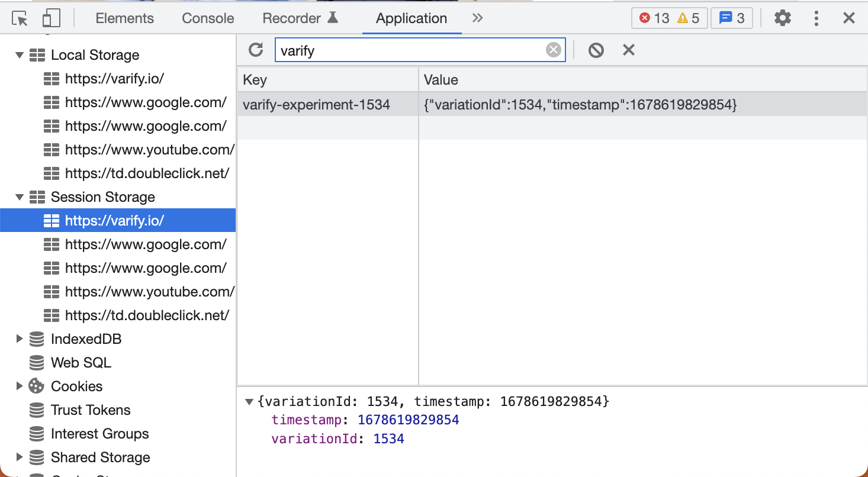
Task: Open the Web SQL item
Action: point(81,363)
